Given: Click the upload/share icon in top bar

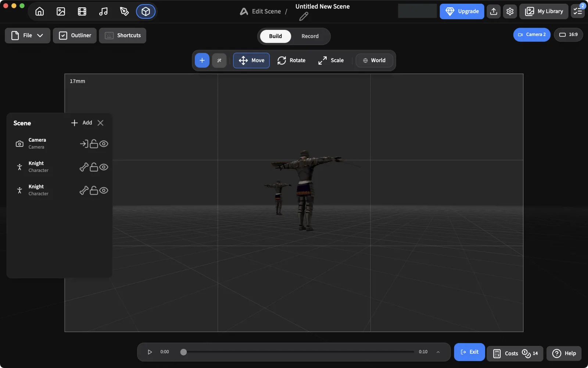Looking at the screenshot, I should [x=494, y=11].
